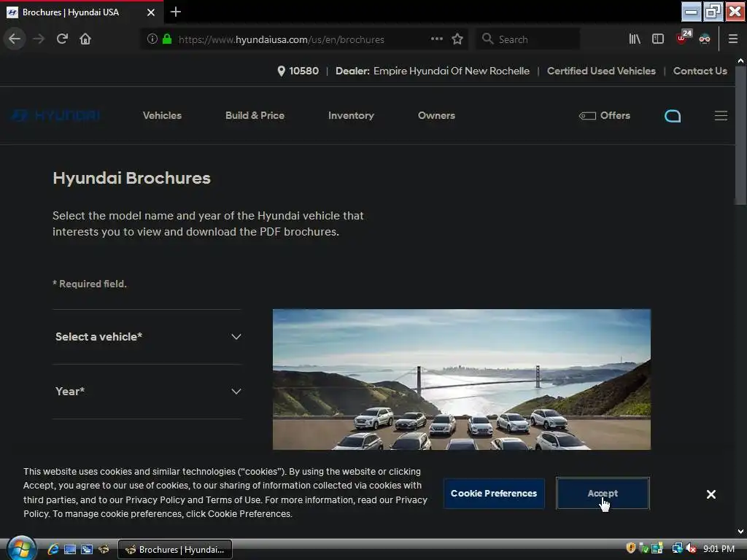Launch Internet Explorer from quick launch
The width and height of the screenshot is (747, 560).
[x=53, y=549]
